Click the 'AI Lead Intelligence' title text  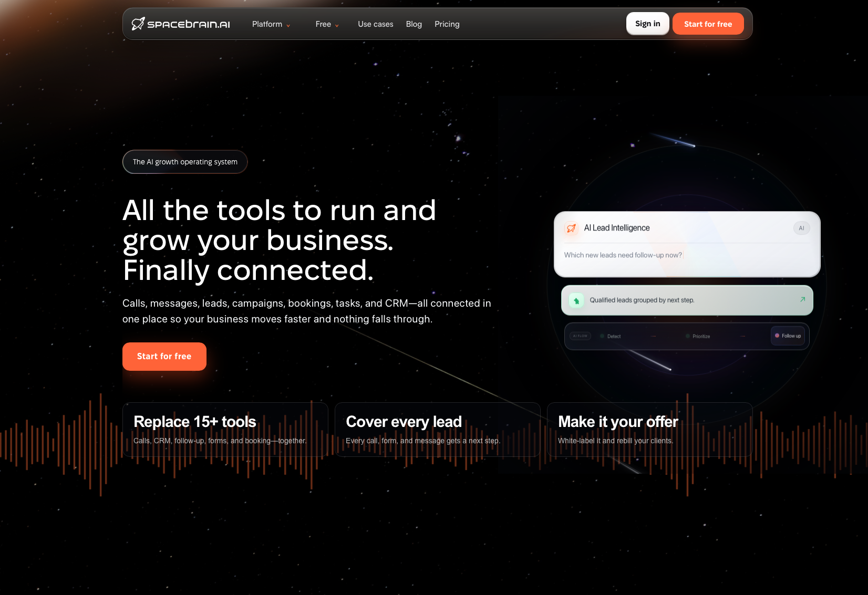pos(617,228)
